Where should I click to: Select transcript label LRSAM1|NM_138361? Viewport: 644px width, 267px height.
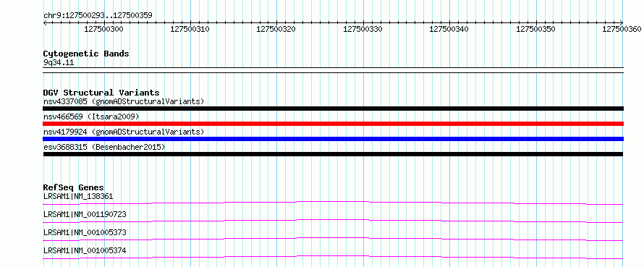point(78,196)
